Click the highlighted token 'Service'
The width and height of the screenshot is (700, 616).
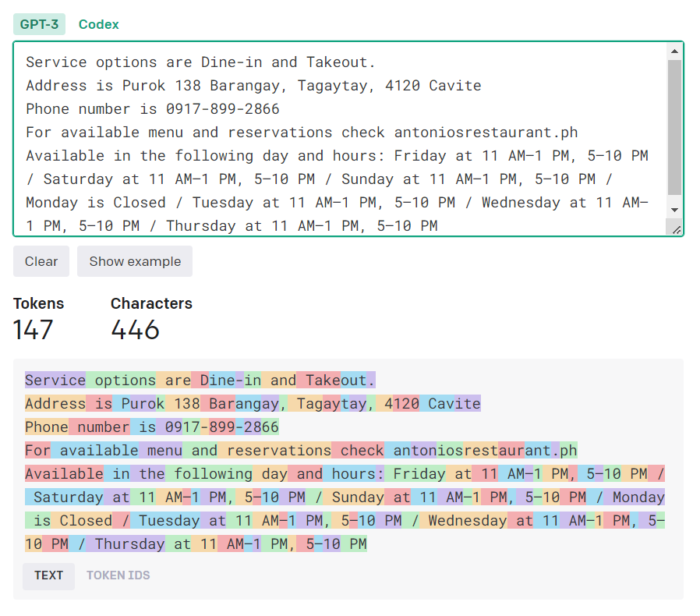[x=55, y=381]
